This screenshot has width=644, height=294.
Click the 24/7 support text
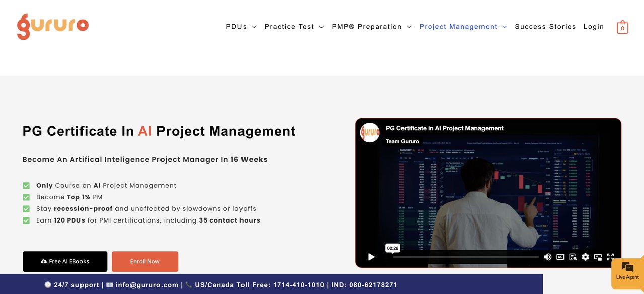point(76,285)
